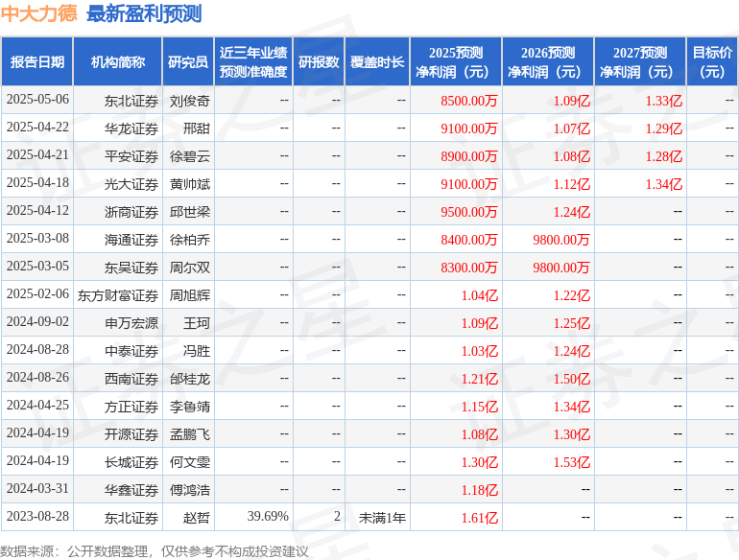
Task: Click the 1.15亿 forecast value
Action: coord(479,407)
